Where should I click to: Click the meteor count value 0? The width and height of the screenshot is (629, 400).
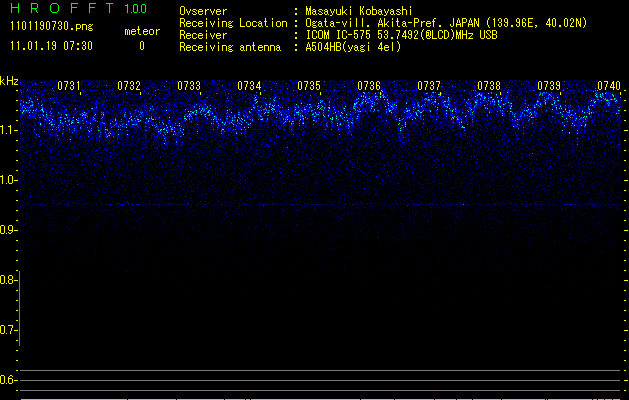(141, 46)
